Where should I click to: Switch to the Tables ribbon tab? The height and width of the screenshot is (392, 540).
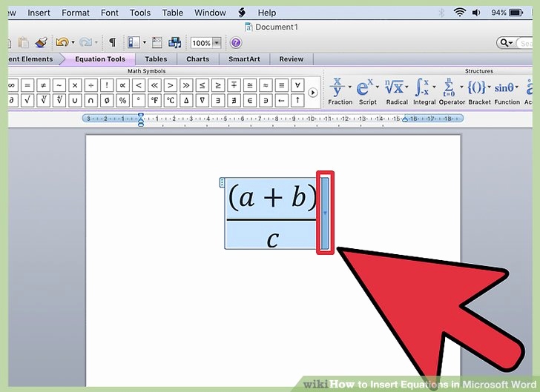[x=156, y=59]
